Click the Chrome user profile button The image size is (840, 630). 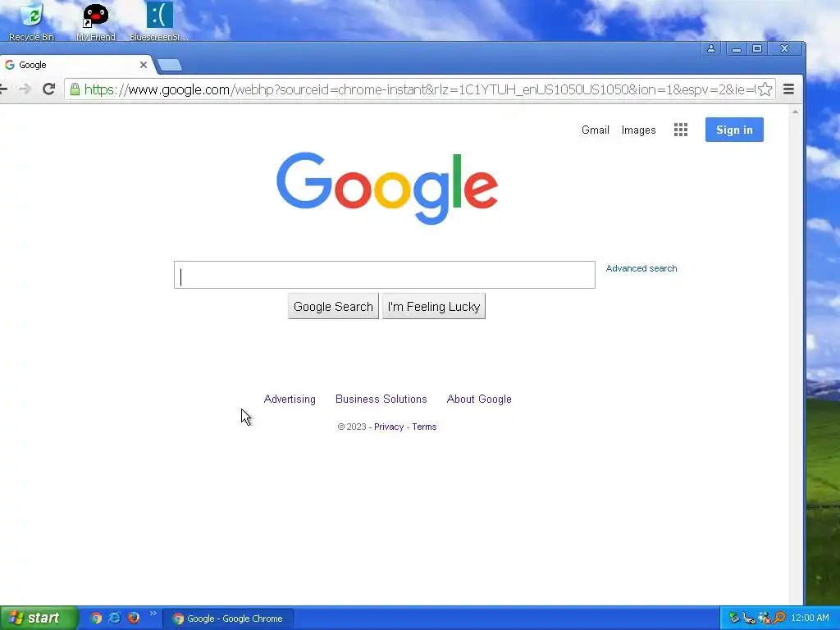(711, 48)
